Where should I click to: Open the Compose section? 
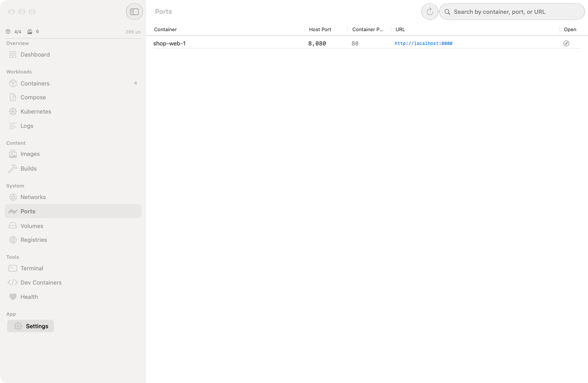click(x=73, y=98)
